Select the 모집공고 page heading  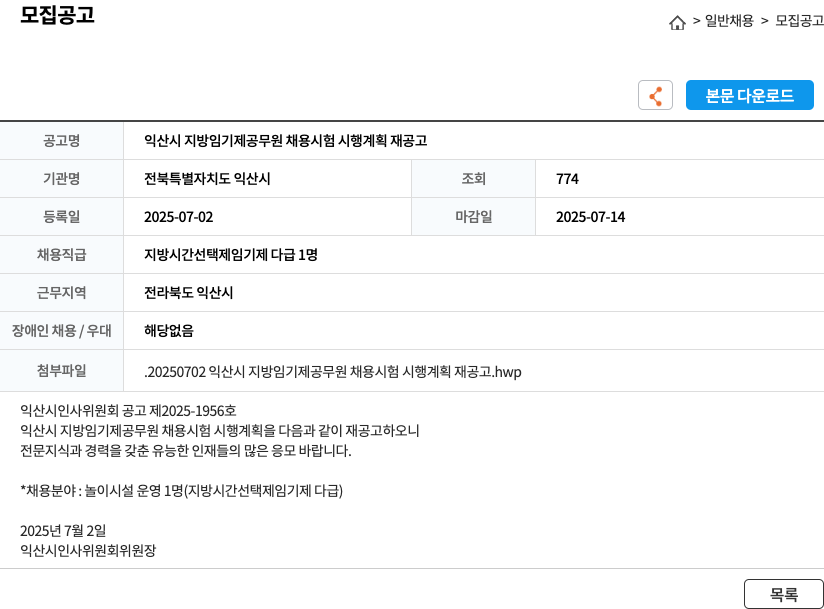click(x=57, y=15)
